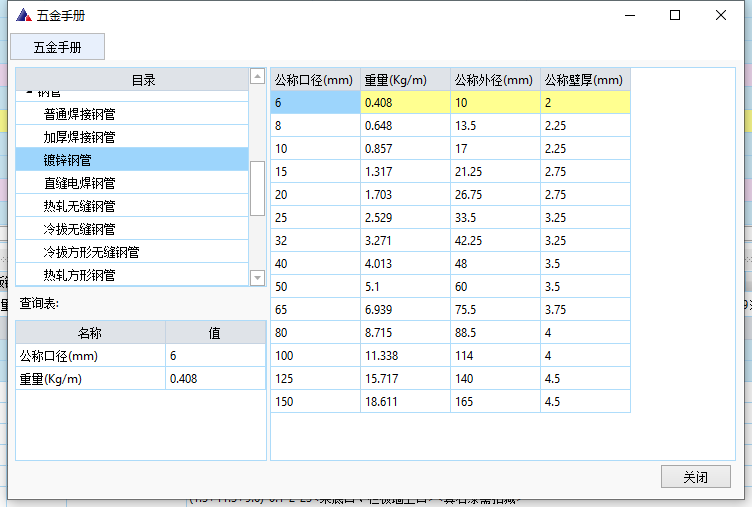Click weight value 0.857

click(405, 149)
